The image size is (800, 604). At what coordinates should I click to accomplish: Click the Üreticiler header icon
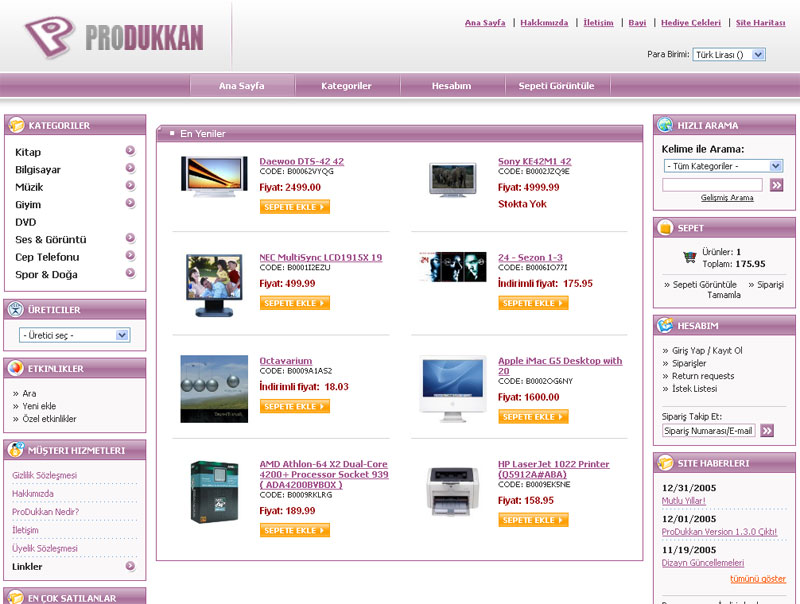pyautogui.click(x=16, y=309)
